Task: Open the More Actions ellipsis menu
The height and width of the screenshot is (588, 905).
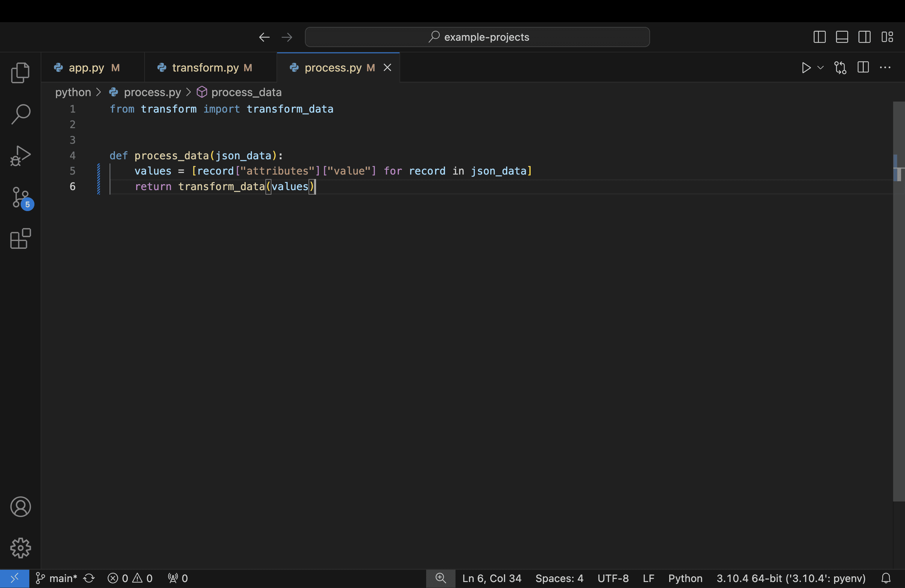Action: [885, 68]
